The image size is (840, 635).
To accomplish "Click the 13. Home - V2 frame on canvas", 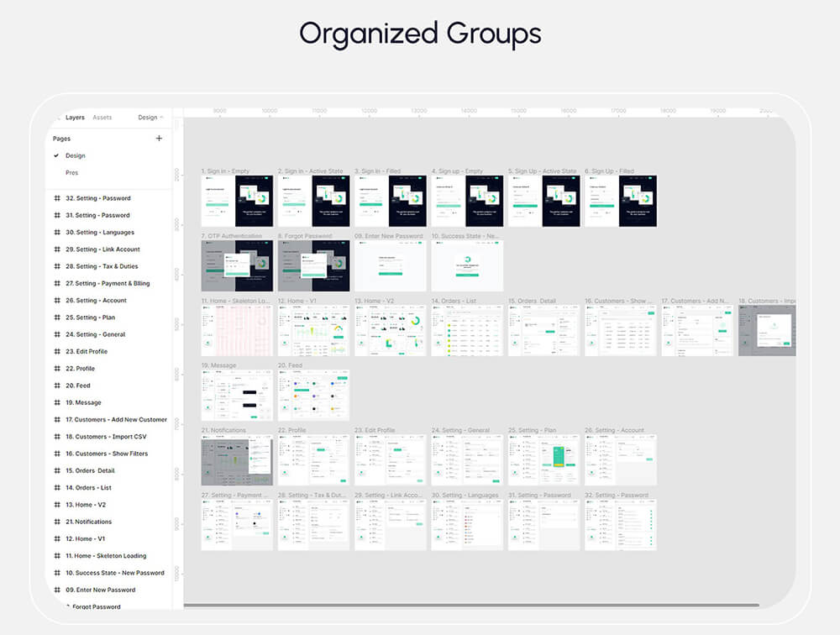I will tap(390, 330).
